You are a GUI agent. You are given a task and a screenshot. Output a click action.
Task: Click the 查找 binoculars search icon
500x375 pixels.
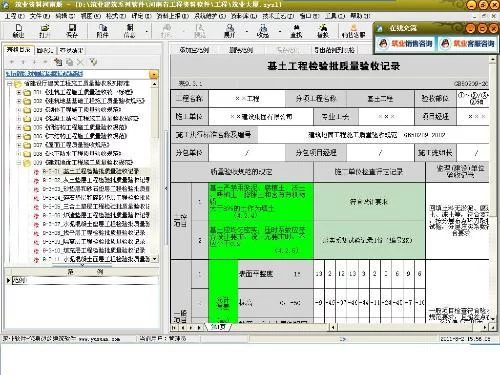point(296,31)
